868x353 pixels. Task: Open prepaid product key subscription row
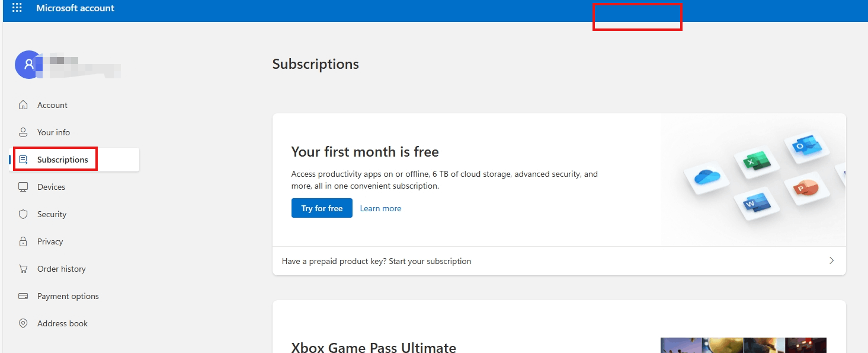coord(559,261)
